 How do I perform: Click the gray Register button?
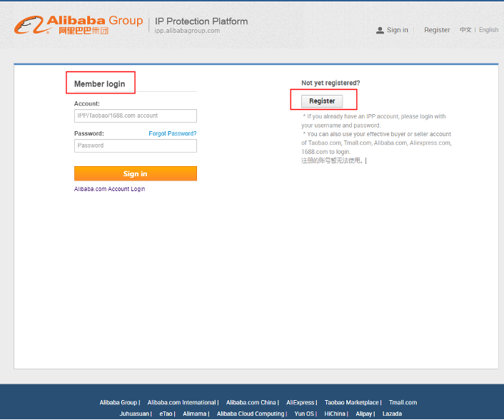(x=322, y=101)
